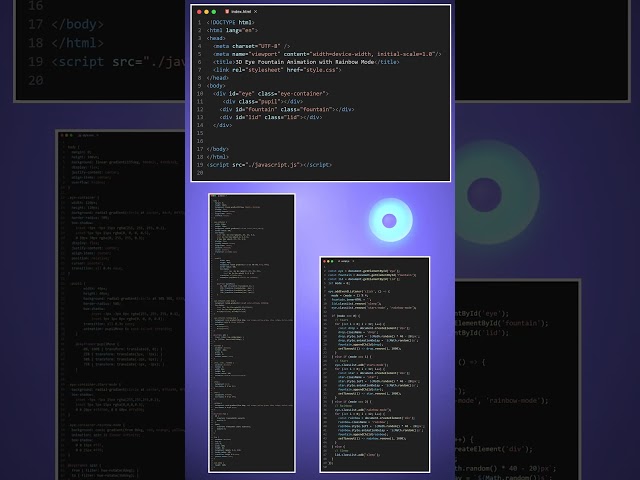Screen dimensions: 640x480
Task: Click empty line number 15 in the editor gutter
Action: click(x=200, y=133)
